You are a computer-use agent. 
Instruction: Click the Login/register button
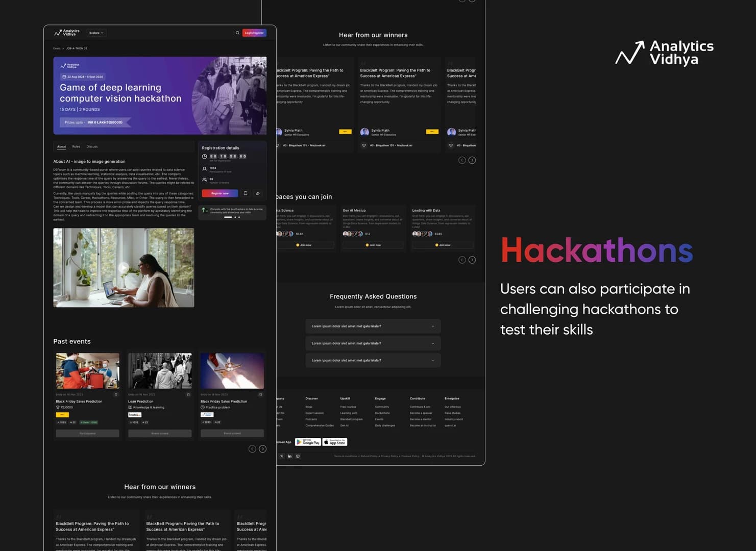pos(254,33)
